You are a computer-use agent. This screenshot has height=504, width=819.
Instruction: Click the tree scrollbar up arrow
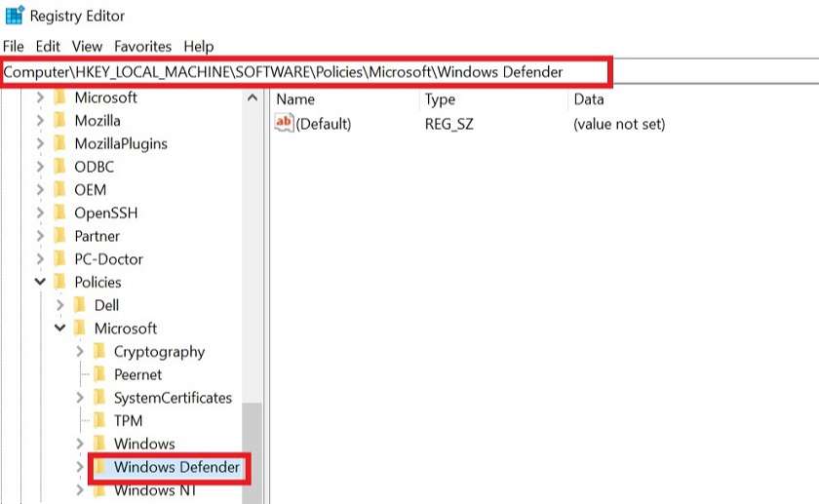coord(253,97)
